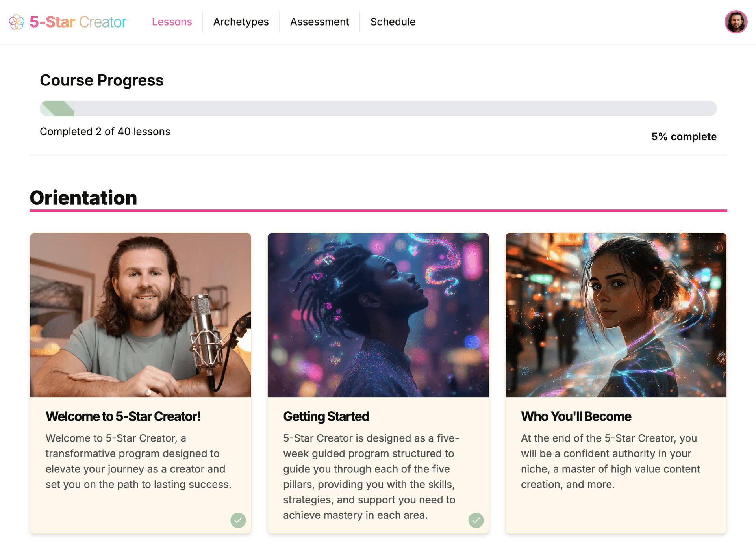
Task: Click the 5% complete label
Action: pos(684,137)
